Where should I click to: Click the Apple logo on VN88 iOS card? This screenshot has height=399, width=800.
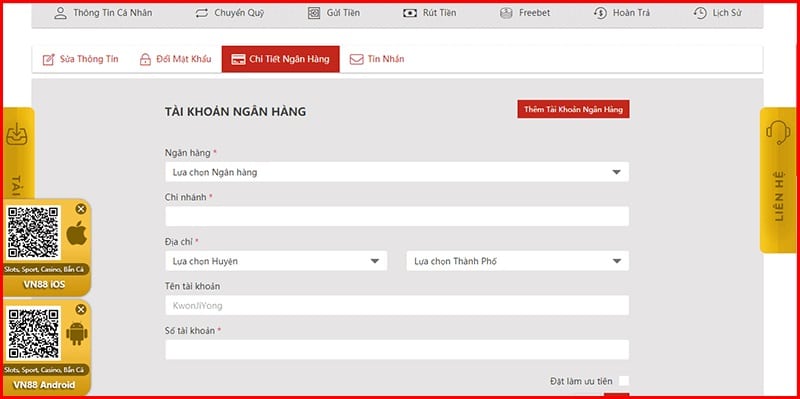coord(77,234)
